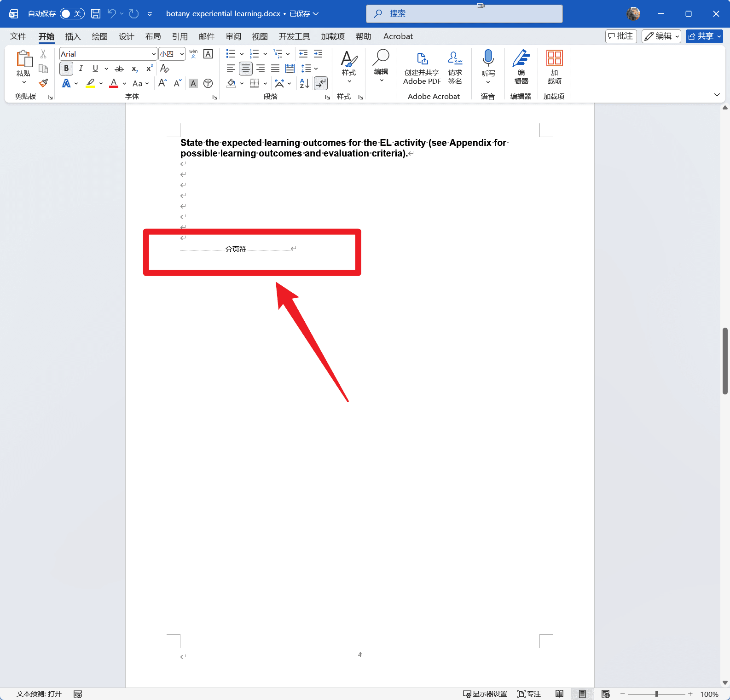Open Focus mode in status bar
730x700 pixels.
pyautogui.click(x=529, y=694)
